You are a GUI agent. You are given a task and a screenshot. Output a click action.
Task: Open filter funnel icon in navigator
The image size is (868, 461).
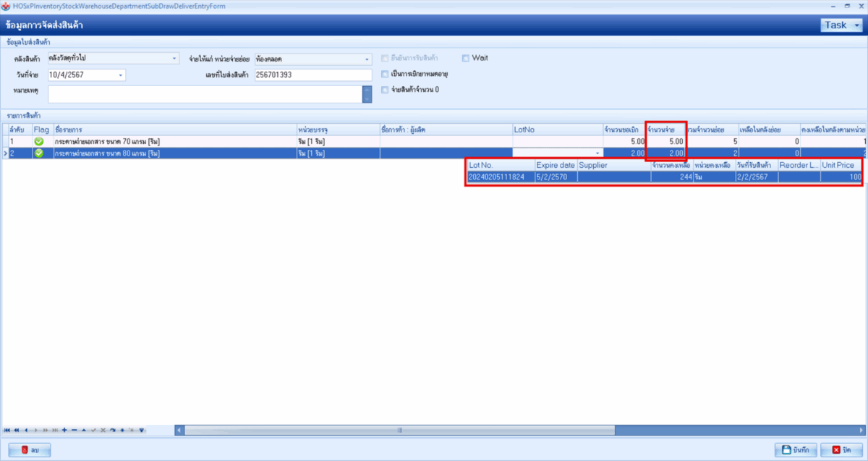pyautogui.click(x=142, y=430)
